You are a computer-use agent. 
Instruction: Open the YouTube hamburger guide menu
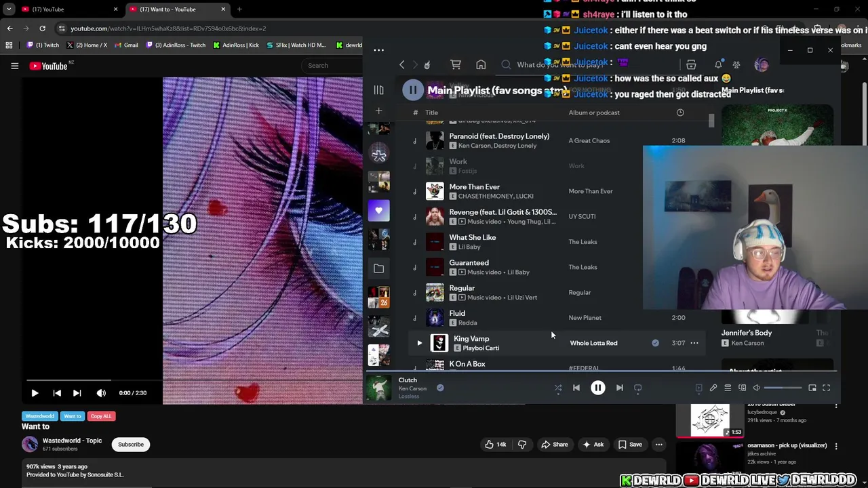[x=14, y=66]
